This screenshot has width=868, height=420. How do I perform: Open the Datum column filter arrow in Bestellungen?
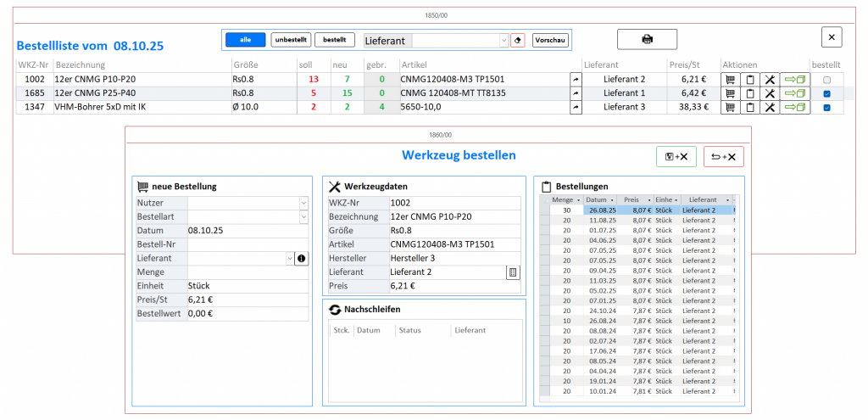(612, 200)
